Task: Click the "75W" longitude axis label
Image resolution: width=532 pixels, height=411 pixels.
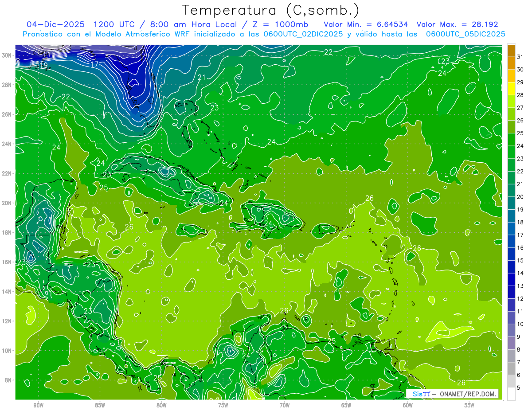Action: 223,406
